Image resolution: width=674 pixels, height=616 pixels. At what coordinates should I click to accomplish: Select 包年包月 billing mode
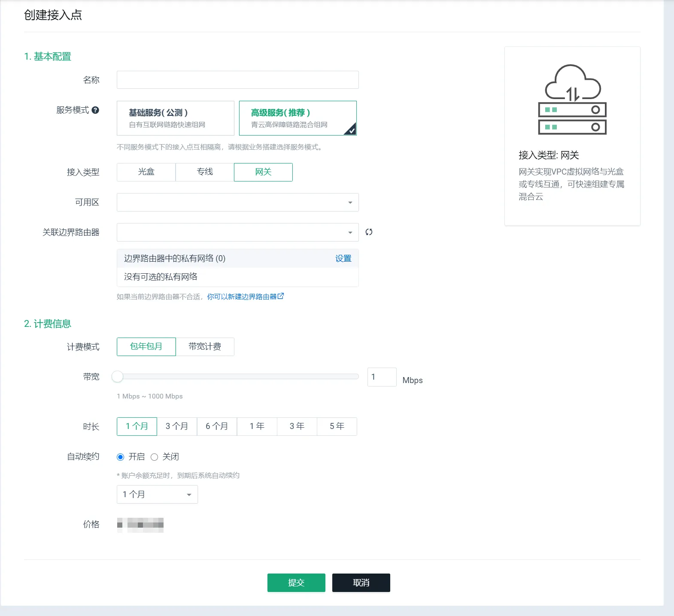pos(146,347)
